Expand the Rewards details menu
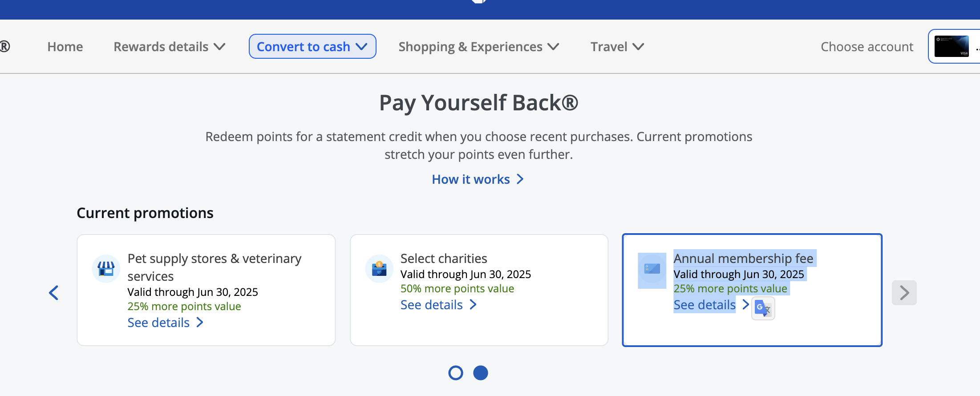 click(169, 47)
